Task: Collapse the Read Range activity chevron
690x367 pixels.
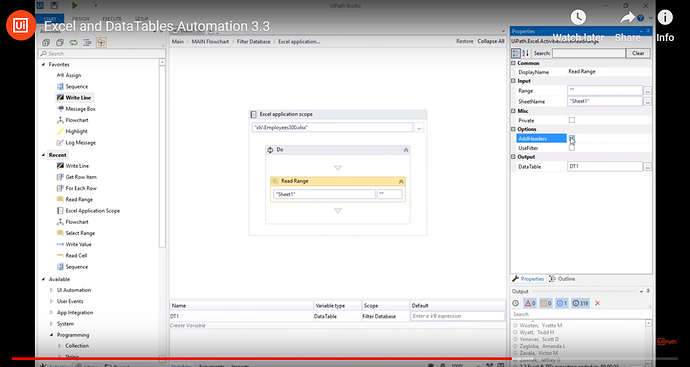Action: [401, 181]
